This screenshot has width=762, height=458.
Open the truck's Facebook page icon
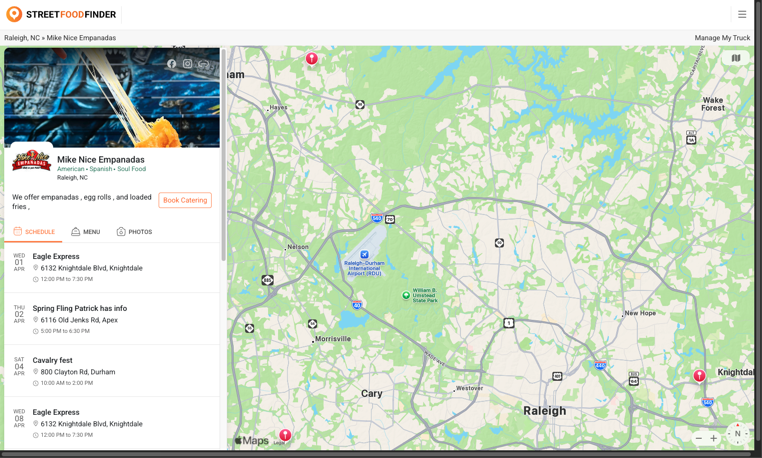[171, 64]
